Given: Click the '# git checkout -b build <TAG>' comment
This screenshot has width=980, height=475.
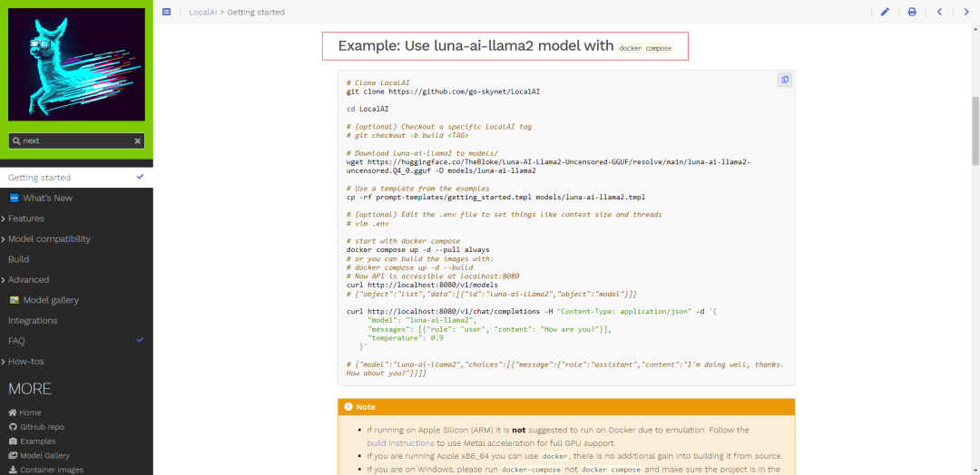Looking at the screenshot, I should (x=407, y=135).
